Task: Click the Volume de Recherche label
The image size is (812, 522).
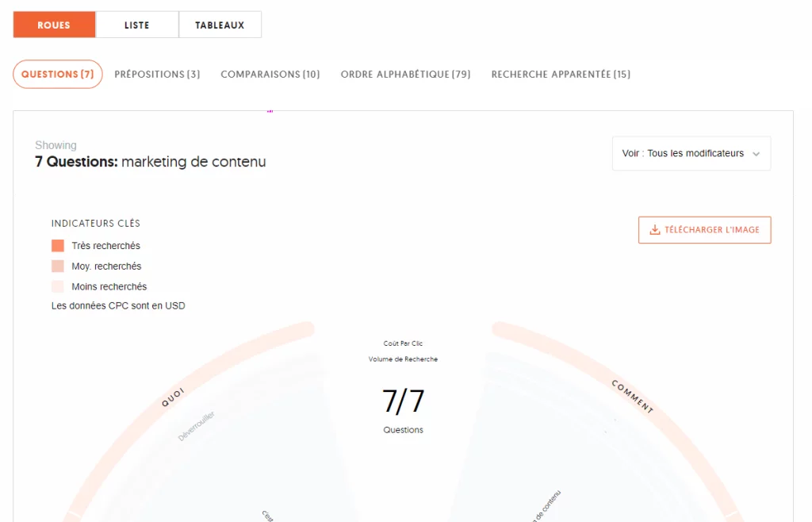Action: coord(403,359)
